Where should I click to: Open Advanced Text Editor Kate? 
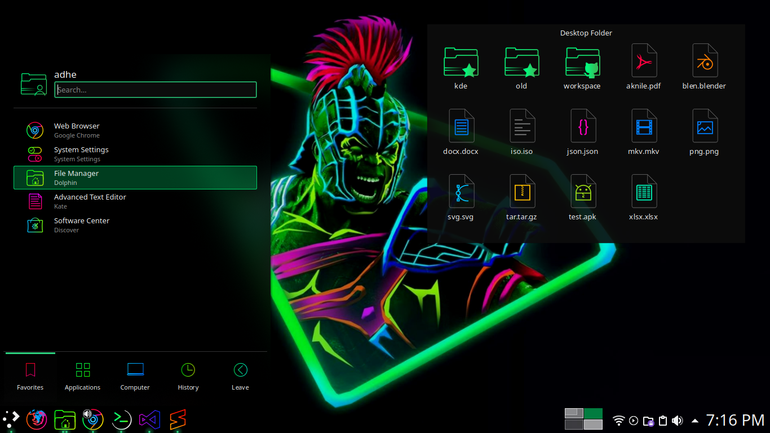135,201
